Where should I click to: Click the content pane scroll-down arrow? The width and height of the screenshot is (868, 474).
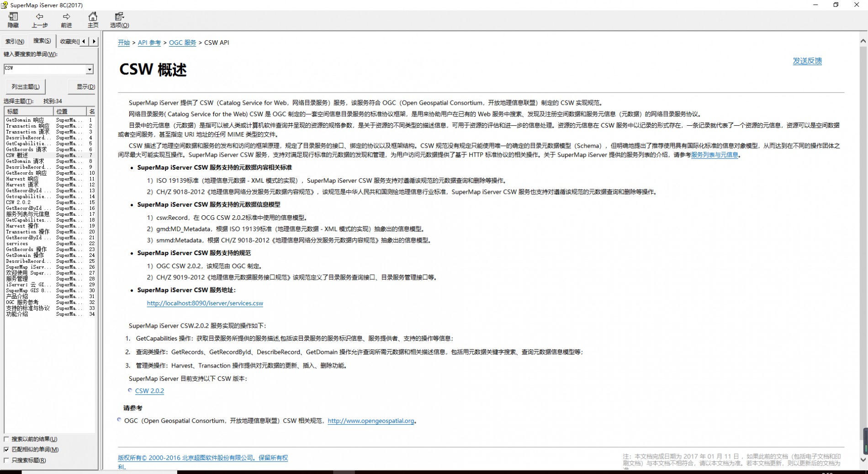pos(863,460)
